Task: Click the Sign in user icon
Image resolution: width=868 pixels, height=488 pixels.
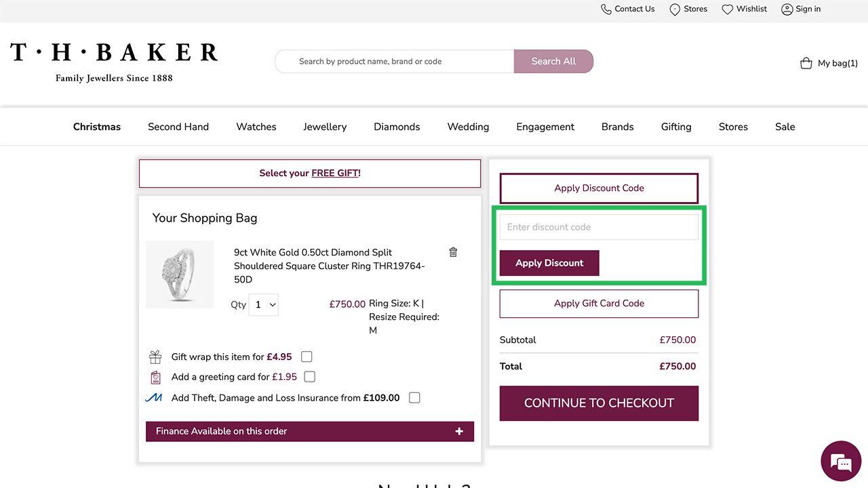Action: pos(787,9)
